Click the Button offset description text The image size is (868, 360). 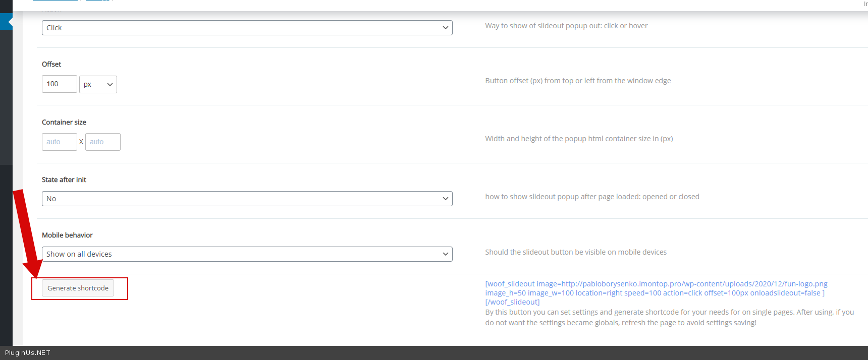[x=578, y=81]
